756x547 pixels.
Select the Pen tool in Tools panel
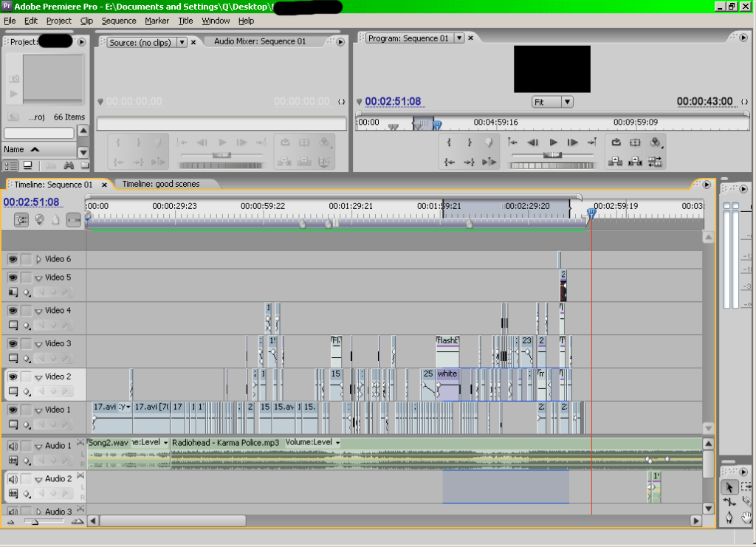click(729, 517)
